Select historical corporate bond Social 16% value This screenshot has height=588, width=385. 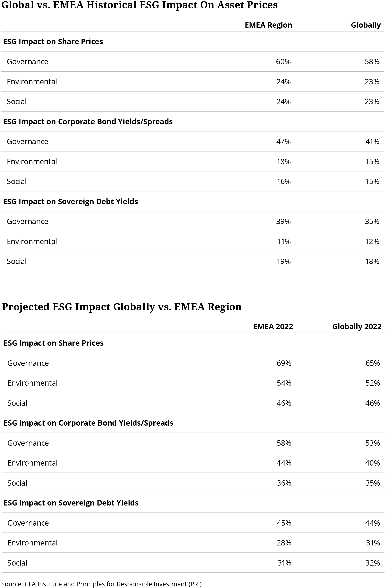pyautogui.click(x=283, y=182)
